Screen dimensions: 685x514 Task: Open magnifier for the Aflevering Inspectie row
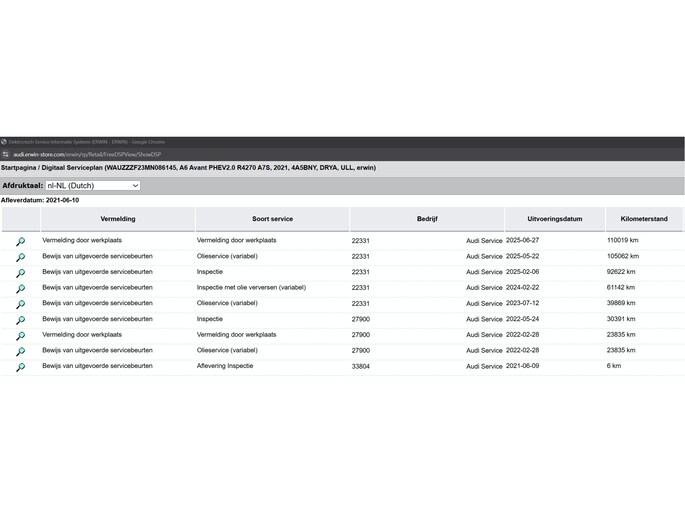coord(20,367)
